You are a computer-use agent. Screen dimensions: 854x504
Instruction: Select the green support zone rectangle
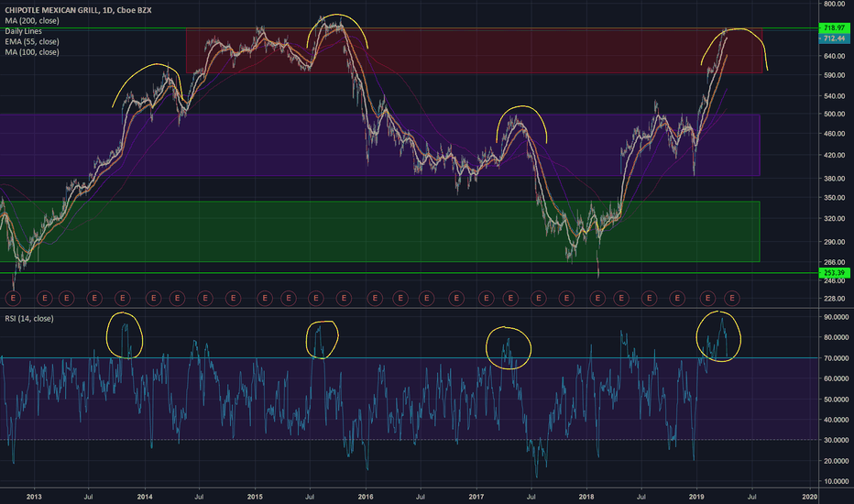point(379,232)
